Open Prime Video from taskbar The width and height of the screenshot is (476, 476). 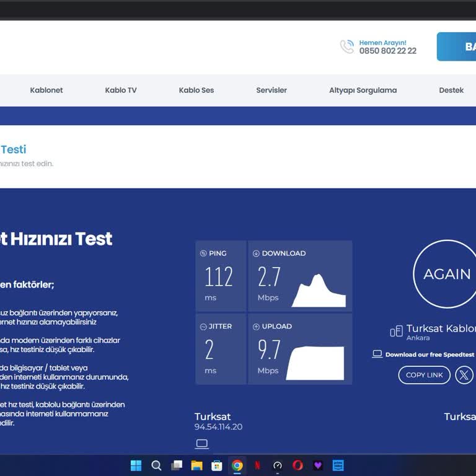[x=338, y=465]
